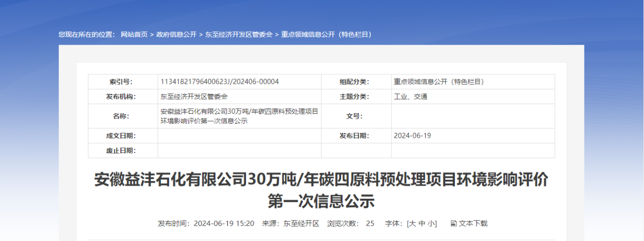Click the 组配分类 label cell
644x241 pixels.
357,82
